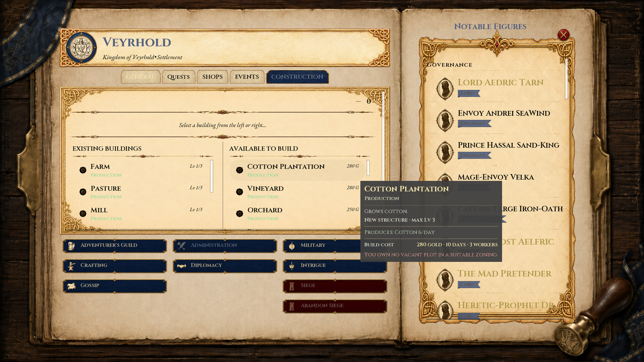Click Lord Aedric Tarn's Lord role tag

pyautogui.click(x=469, y=93)
